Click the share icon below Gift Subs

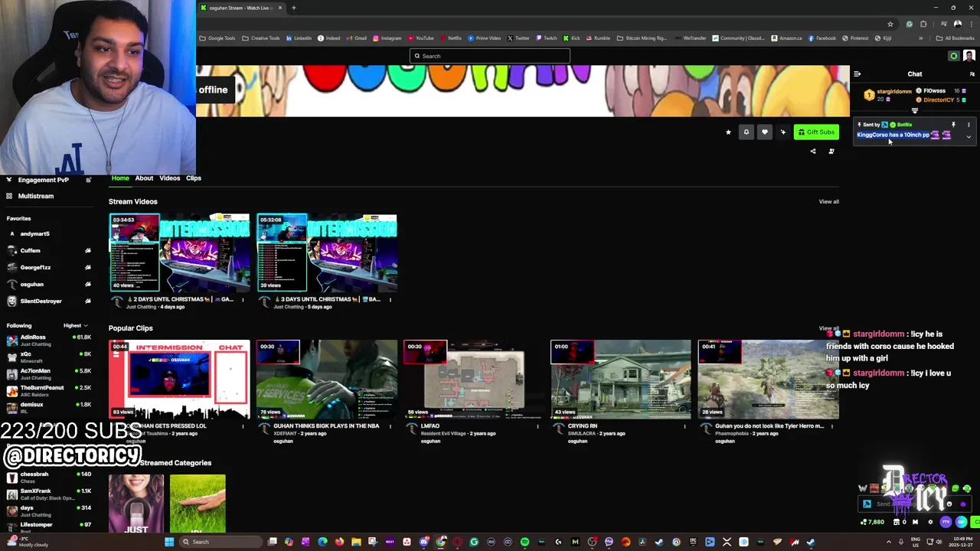click(813, 152)
